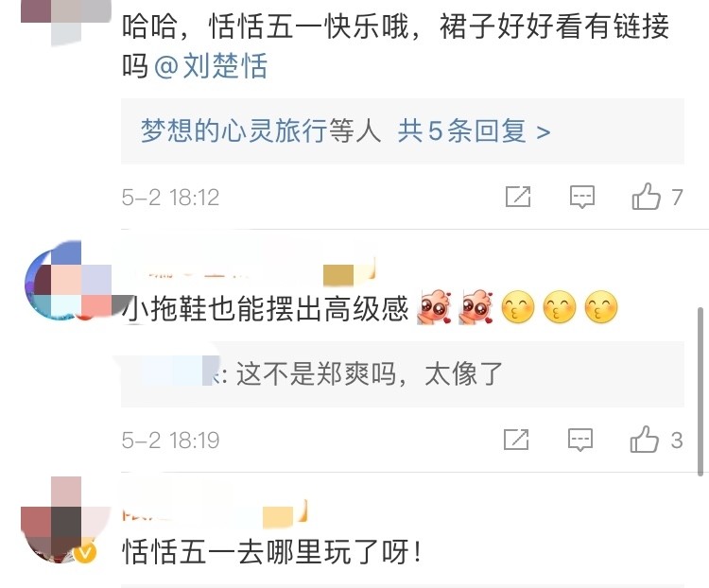Open the comment 恬恬五一去哪里玩了呀
This screenshot has width=709, height=588.
click(x=272, y=552)
